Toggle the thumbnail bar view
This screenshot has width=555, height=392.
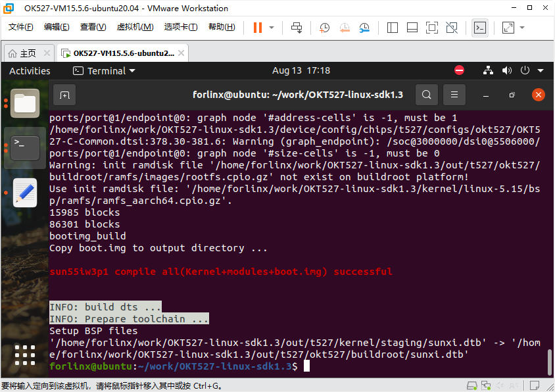(x=412, y=28)
